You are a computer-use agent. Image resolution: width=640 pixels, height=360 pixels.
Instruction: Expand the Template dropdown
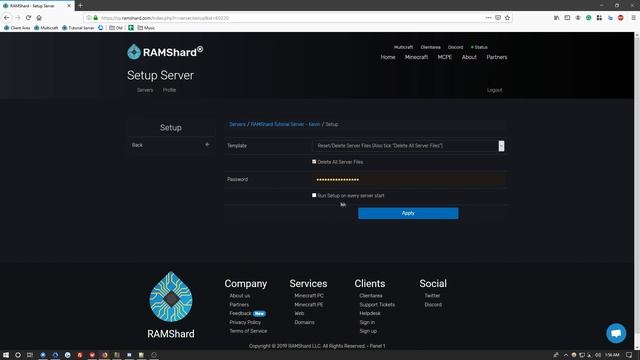click(409, 146)
